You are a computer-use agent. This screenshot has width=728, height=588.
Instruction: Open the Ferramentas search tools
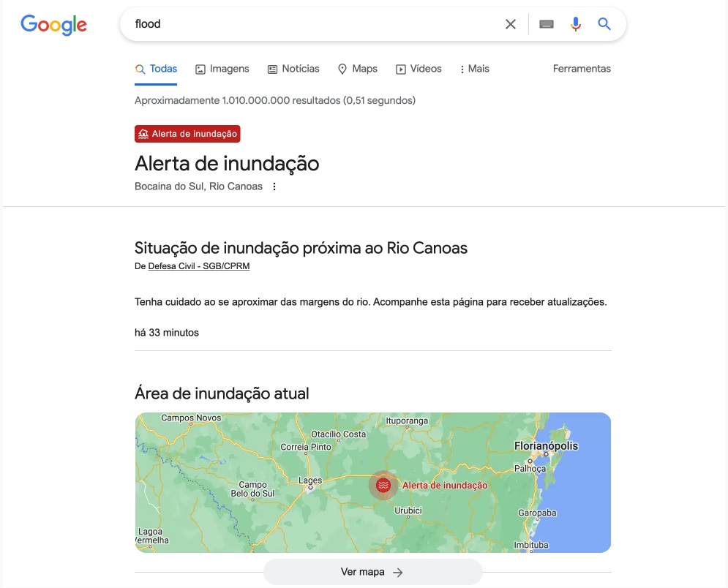click(581, 69)
